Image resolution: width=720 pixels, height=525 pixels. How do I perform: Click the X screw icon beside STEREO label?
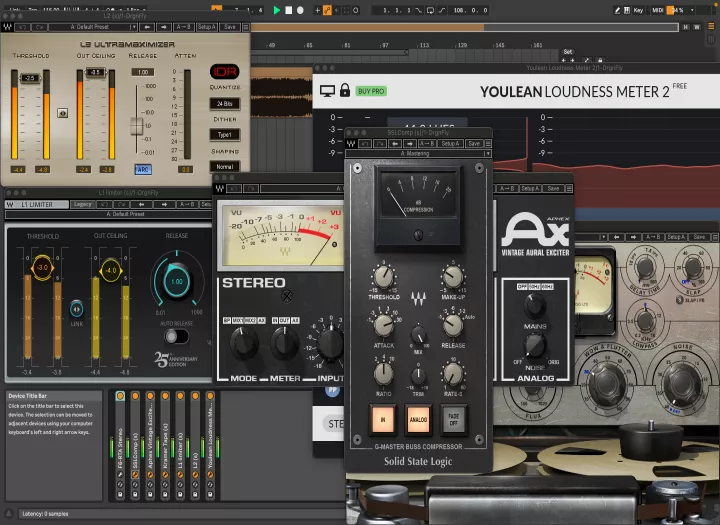287,296
